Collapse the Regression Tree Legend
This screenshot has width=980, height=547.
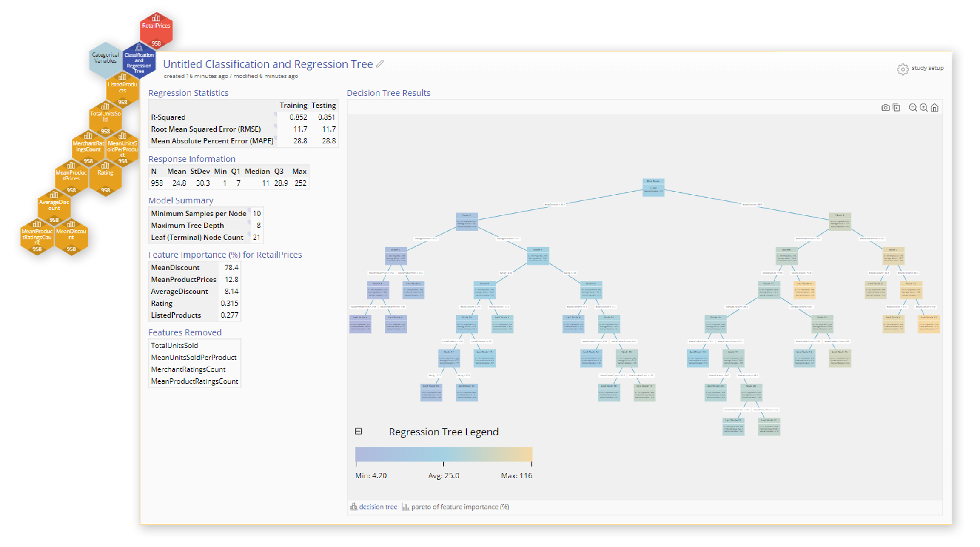pos(358,431)
